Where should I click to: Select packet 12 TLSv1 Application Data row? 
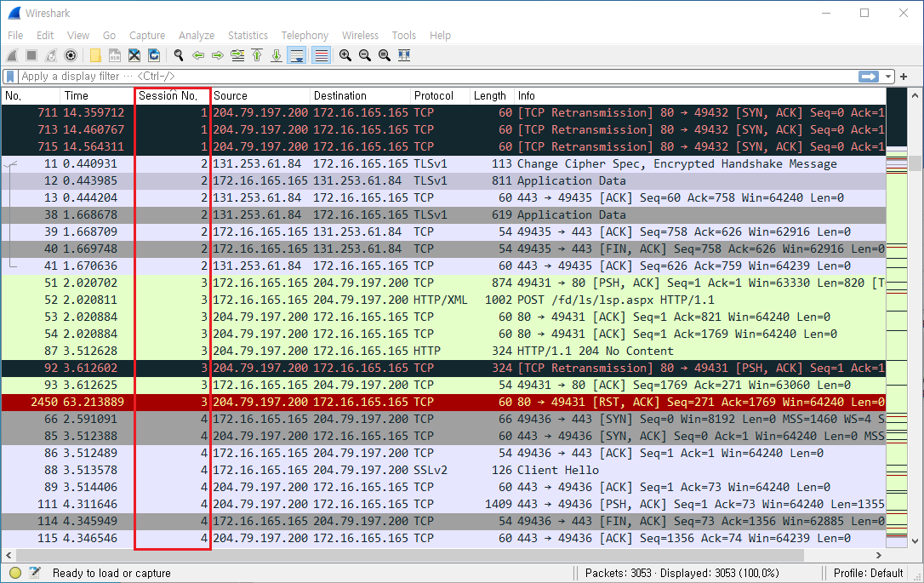[443, 181]
